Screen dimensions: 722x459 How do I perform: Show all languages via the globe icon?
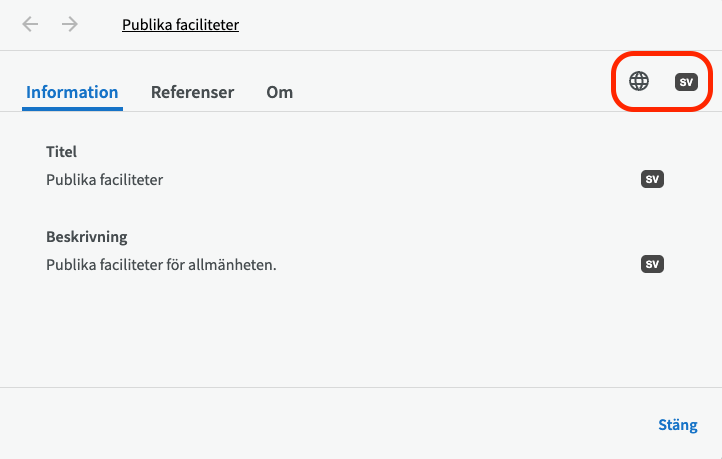(x=639, y=82)
